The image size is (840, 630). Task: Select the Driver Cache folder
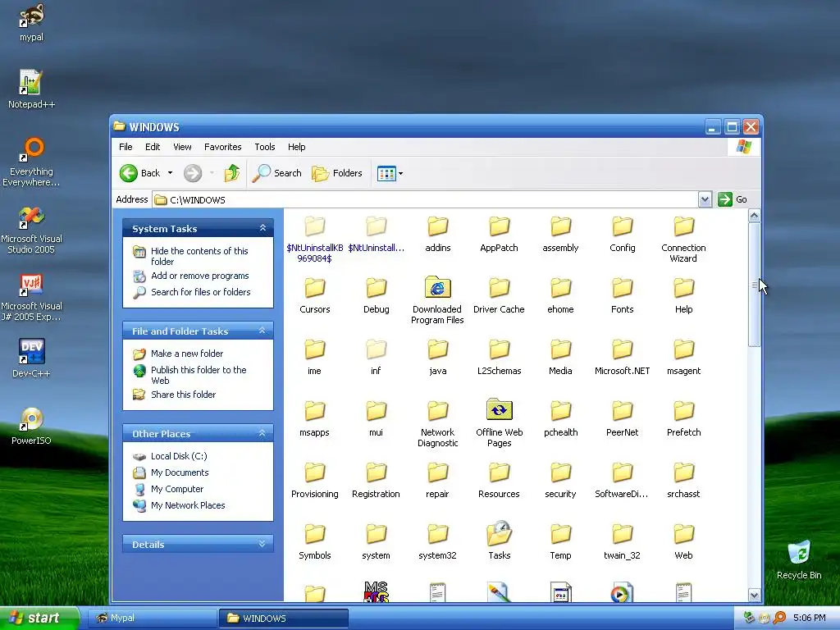[x=499, y=295]
